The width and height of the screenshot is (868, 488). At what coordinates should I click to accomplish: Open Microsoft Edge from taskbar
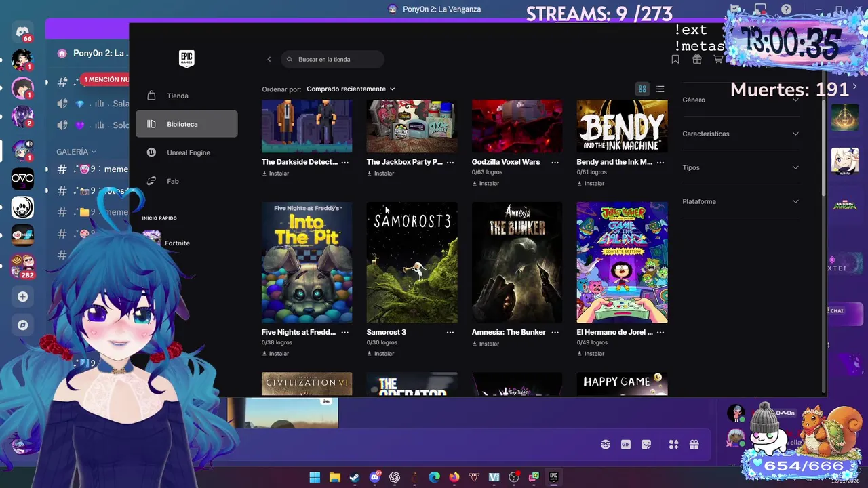tap(434, 477)
